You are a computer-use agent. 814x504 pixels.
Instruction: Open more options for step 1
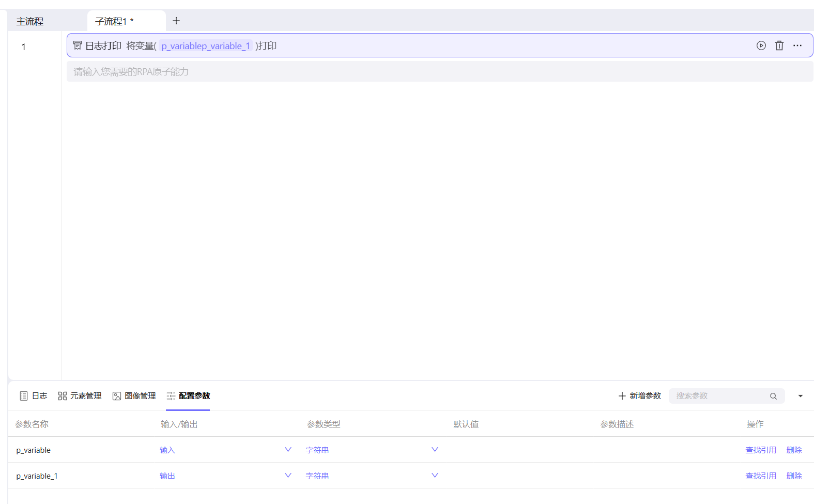[x=797, y=45]
